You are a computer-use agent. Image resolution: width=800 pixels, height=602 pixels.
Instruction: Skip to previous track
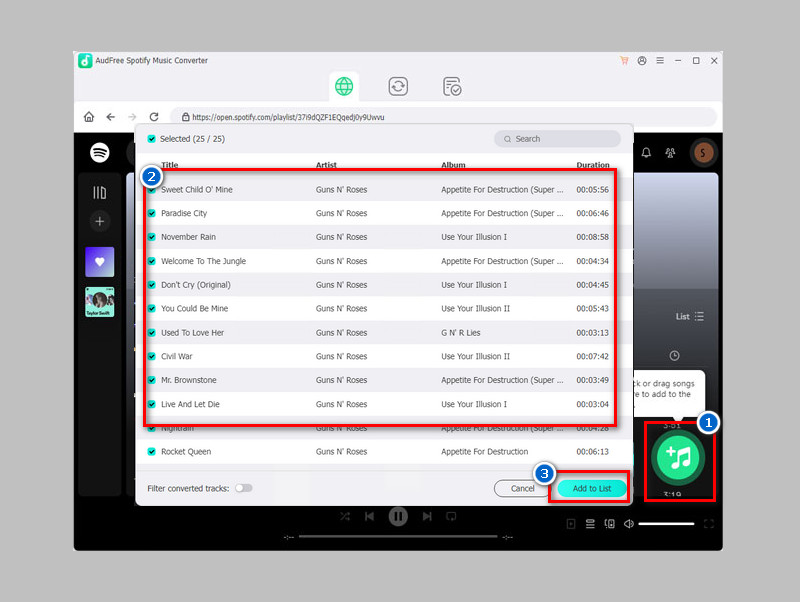tap(369, 517)
